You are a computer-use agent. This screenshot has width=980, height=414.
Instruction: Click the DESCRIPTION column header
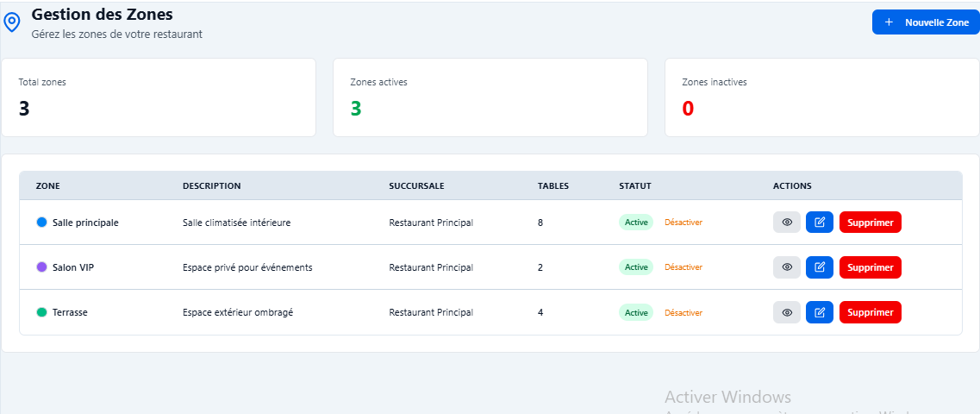pos(211,185)
